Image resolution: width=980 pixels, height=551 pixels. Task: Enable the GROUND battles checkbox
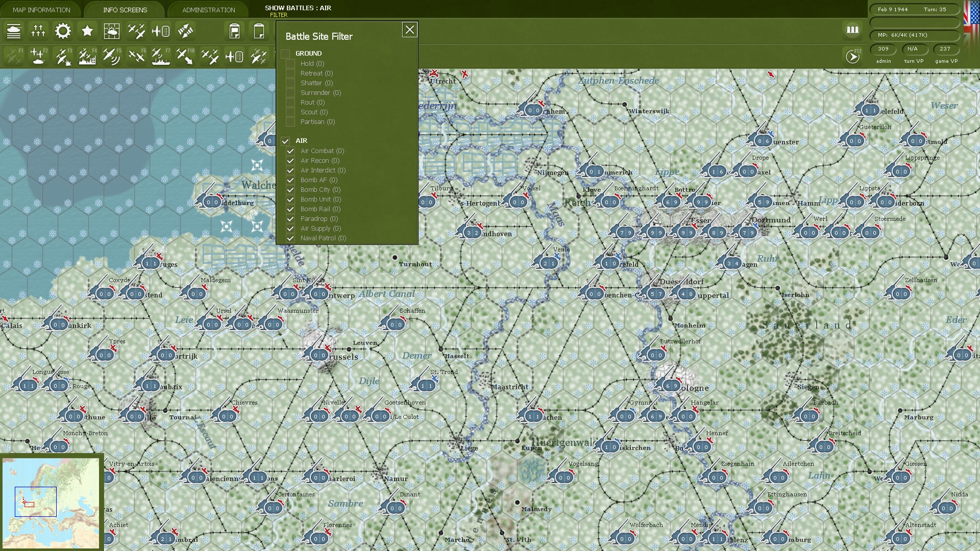click(x=285, y=54)
